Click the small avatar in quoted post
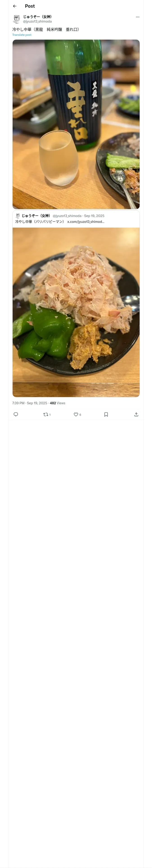This screenshot has height=868, width=152. tap(18, 216)
